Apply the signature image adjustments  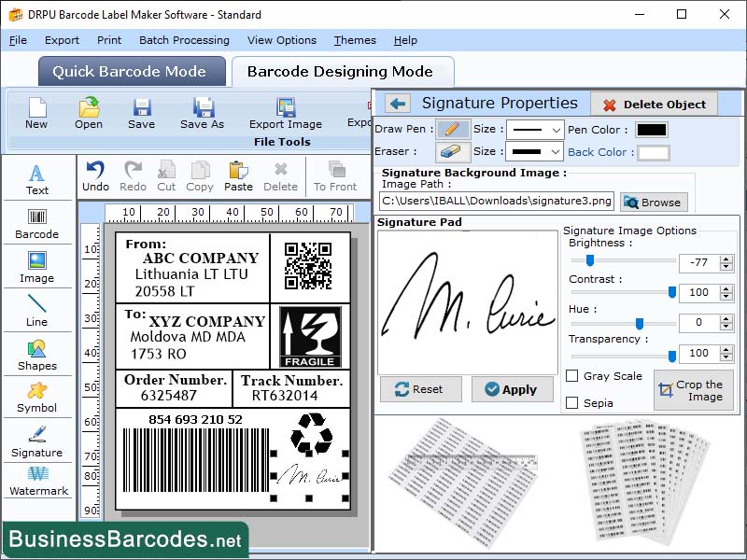(513, 389)
